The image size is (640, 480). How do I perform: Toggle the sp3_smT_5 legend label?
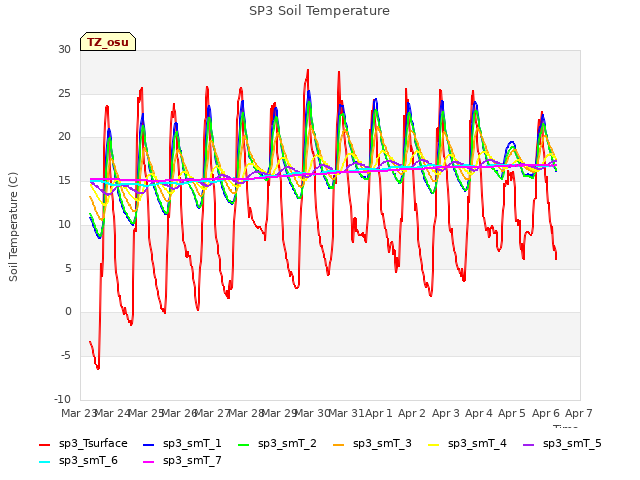572,443
